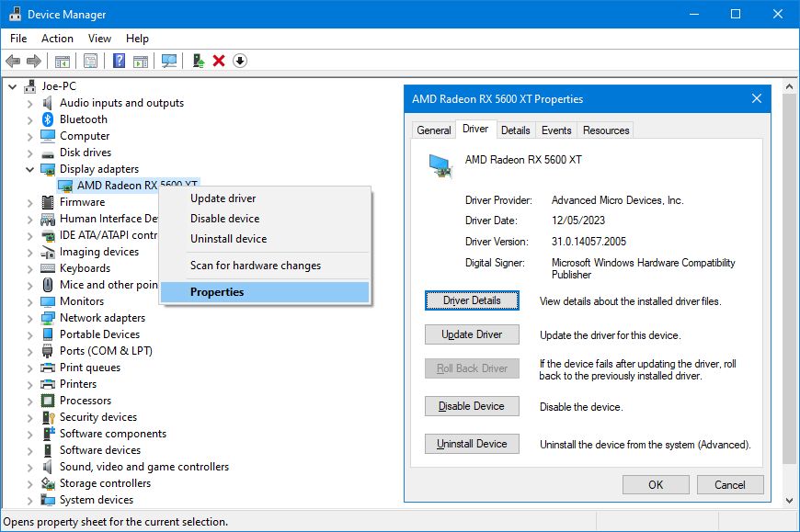The image size is (800, 532).
Task: Click the Update Driver button
Action: pyautogui.click(x=472, y=334)
